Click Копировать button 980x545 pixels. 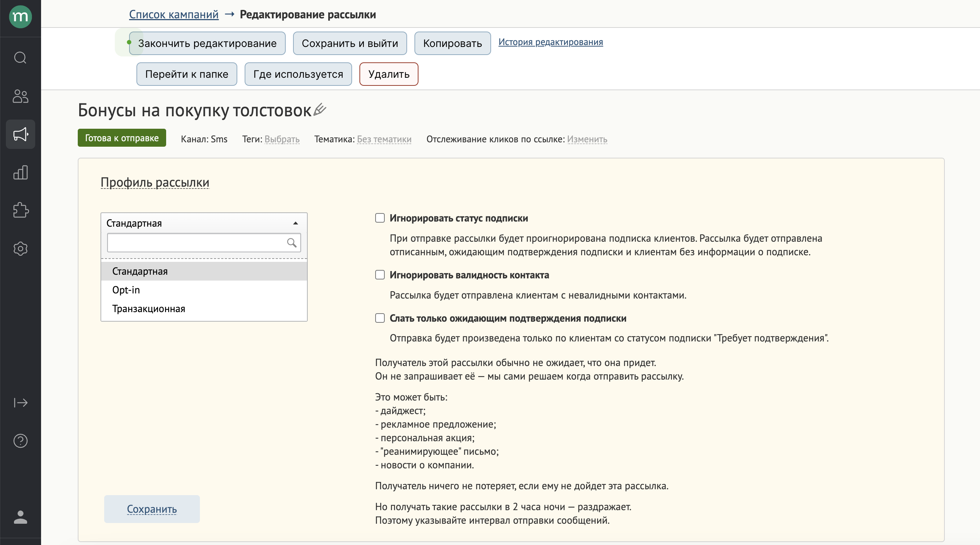pos(452,43)
